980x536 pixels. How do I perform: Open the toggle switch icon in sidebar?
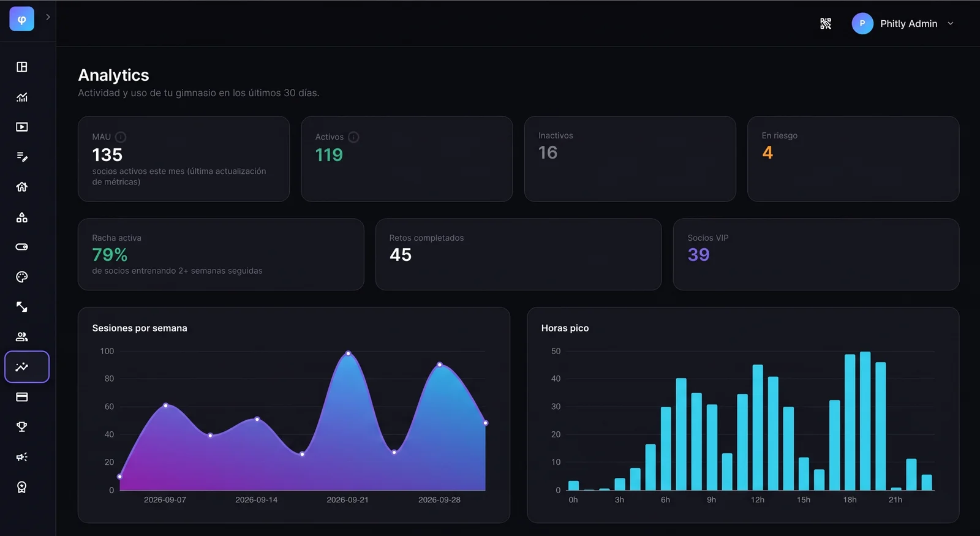tap(22, 247)
